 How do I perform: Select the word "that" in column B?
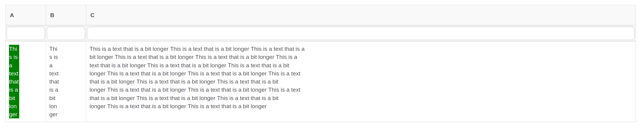tap(54, 82)
